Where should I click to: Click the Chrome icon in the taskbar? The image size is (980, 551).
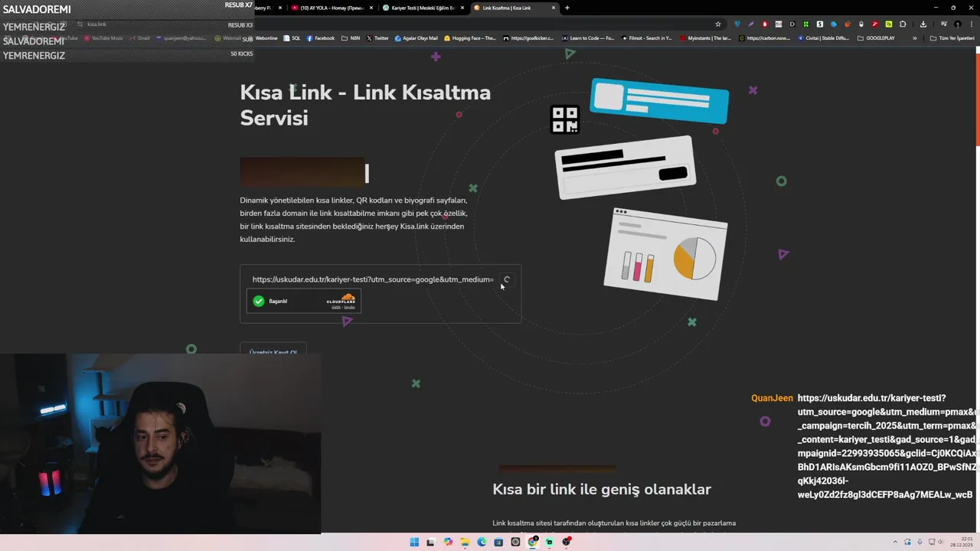click(x=532, y=542)
